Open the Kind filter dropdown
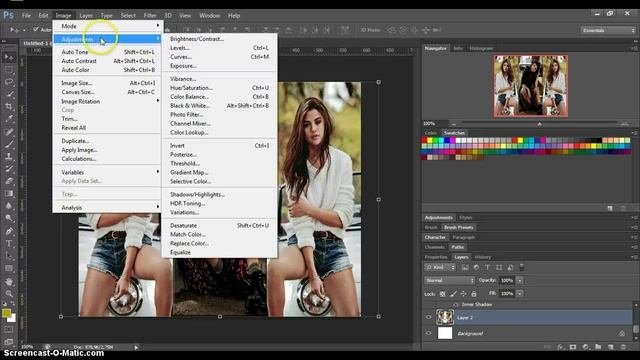 pos(440,267)
